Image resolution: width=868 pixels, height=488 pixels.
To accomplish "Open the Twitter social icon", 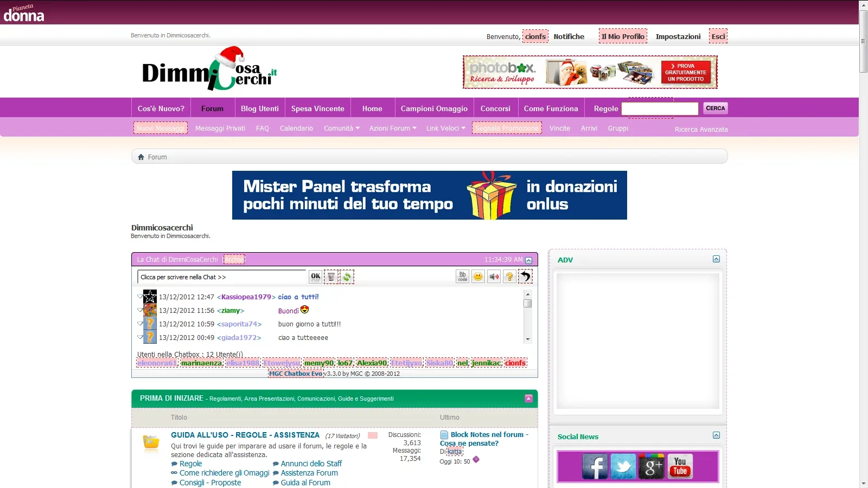I will coord(623,466).
